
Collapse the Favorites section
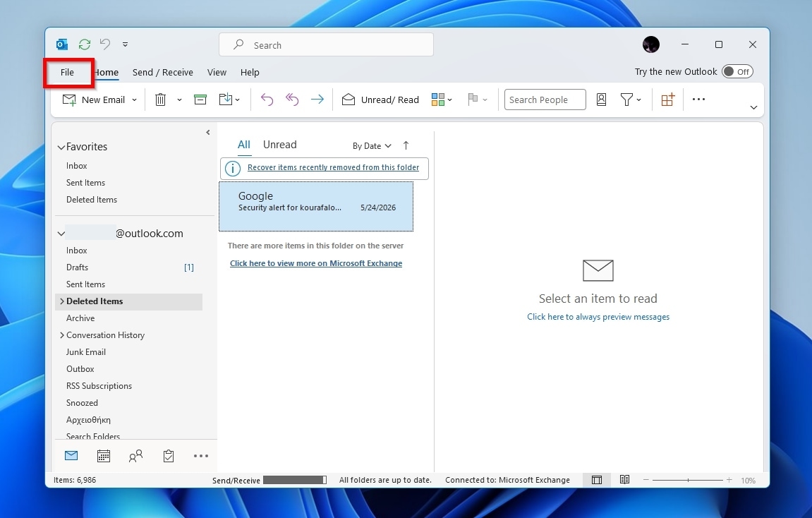[x=61, y=147]
